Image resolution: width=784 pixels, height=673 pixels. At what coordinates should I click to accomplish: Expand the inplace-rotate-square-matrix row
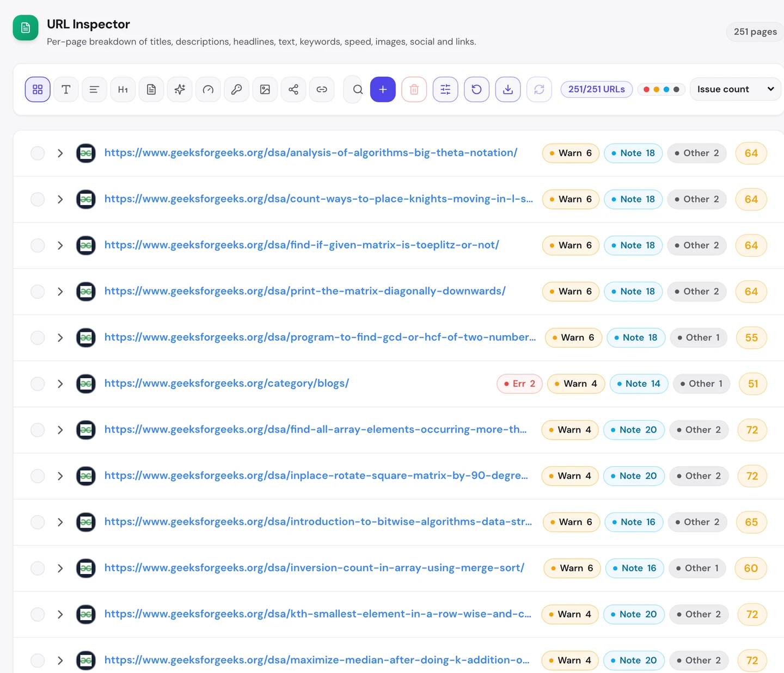[x=60, y=476]
